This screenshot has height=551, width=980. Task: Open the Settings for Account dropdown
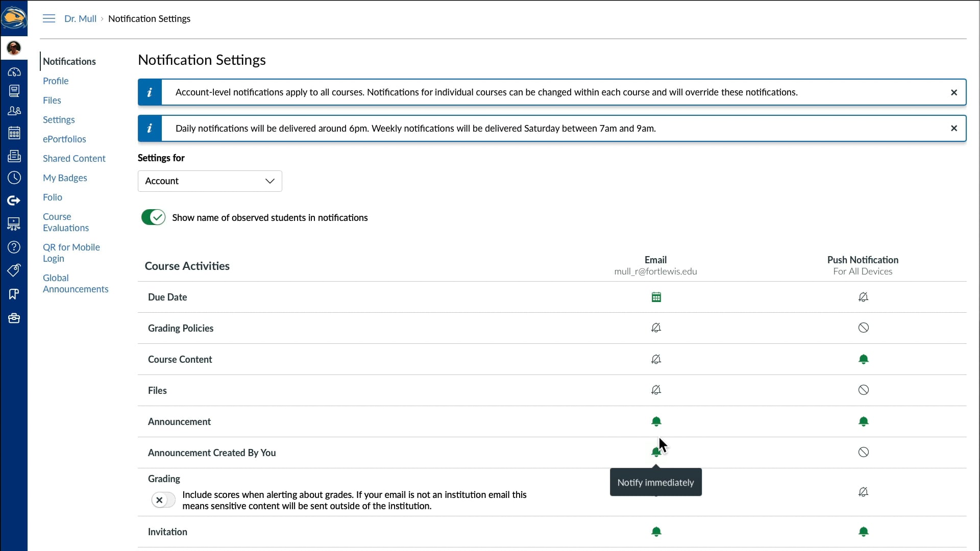click(x=209, y=181)
